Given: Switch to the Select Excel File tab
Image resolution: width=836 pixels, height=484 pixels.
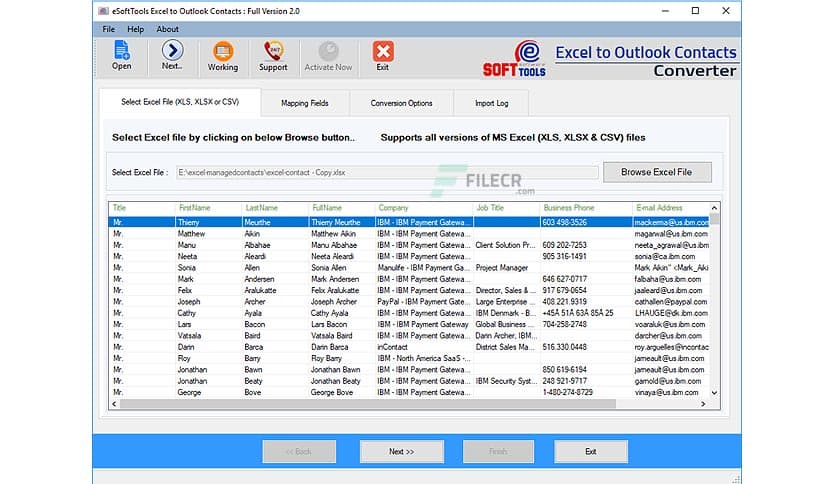Looking at the screenshot, I should coord(180,102).
